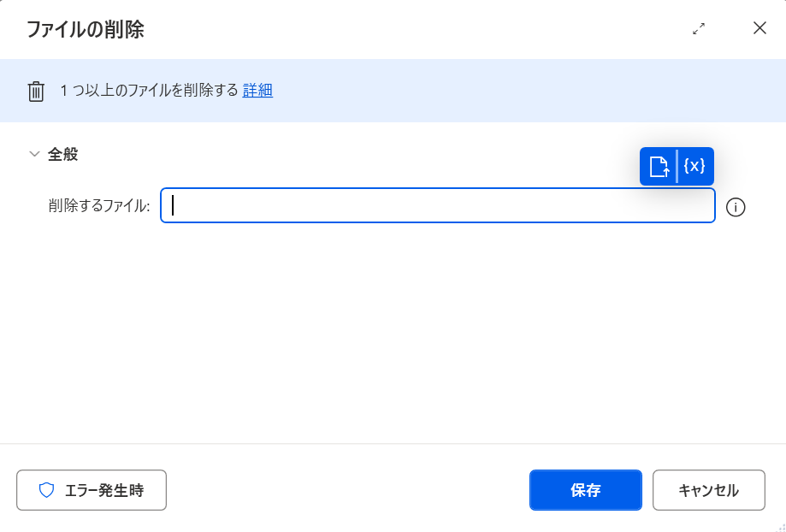This screenshot has width=786, height=532.
Task: Click the 保存 button
Action: (586, 490)
